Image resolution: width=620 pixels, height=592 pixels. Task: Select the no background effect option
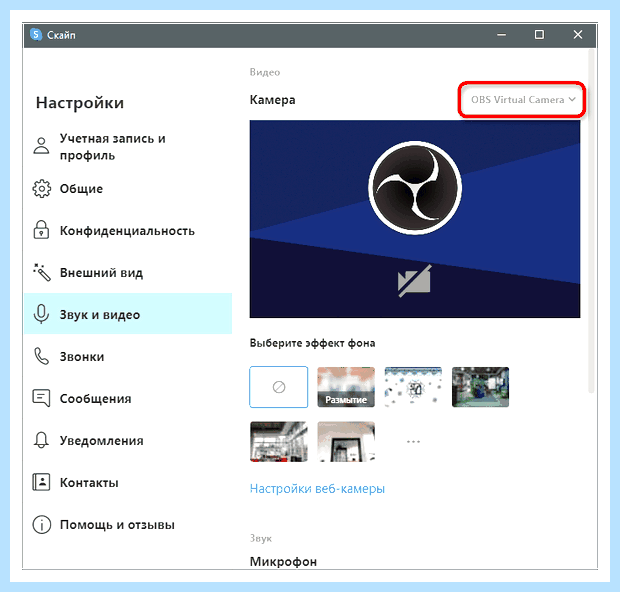(279, 387)
